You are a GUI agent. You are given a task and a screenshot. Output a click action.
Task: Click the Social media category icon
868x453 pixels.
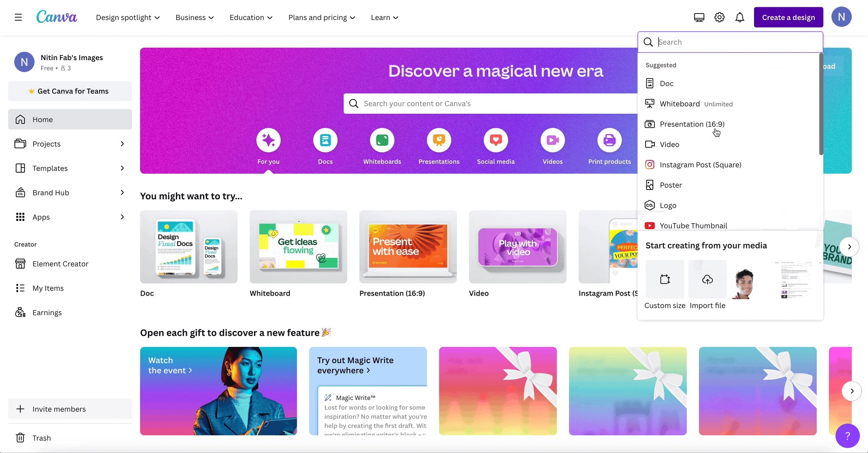pyautogui.click(x=495, y=140)
